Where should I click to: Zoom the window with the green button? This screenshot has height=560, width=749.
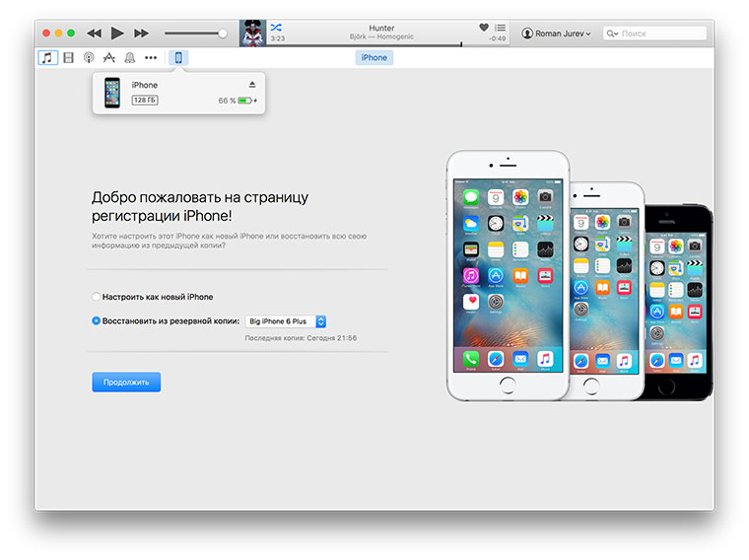[x=71, y=33]
